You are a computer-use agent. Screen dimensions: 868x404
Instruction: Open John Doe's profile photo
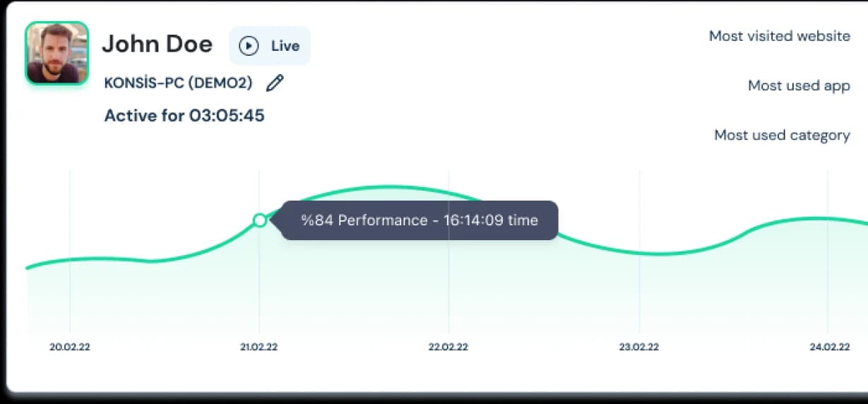pos(57,53)
